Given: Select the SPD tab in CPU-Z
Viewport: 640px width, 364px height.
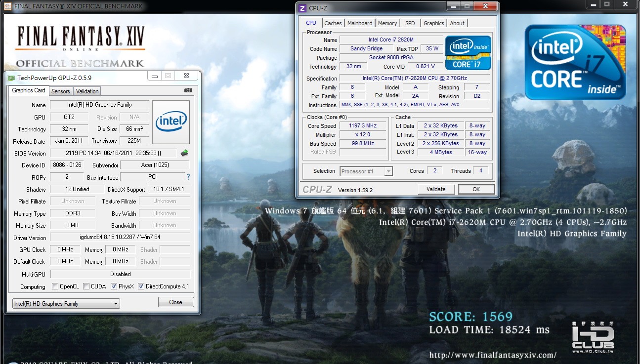Looking at the screenshot, I should (410, 23).
